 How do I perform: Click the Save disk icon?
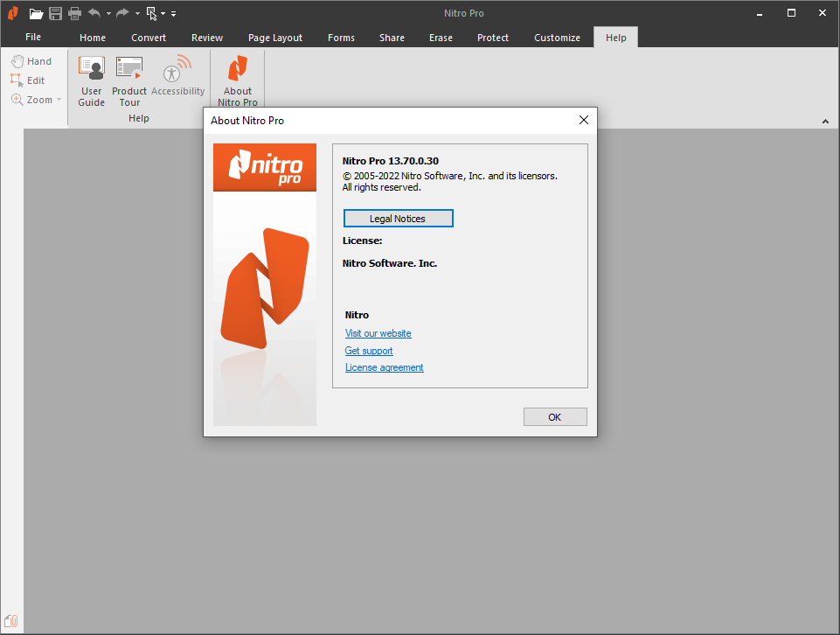point(55,13)
